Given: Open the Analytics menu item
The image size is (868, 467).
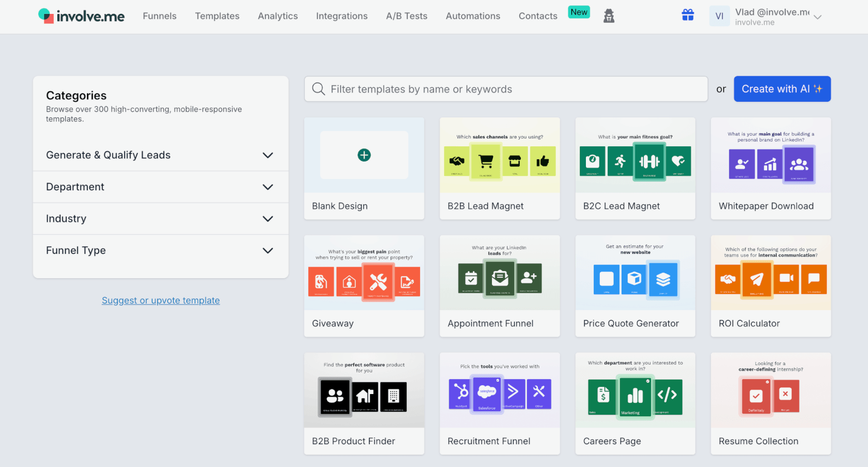Looking at the screenshot, I should 278,16.
